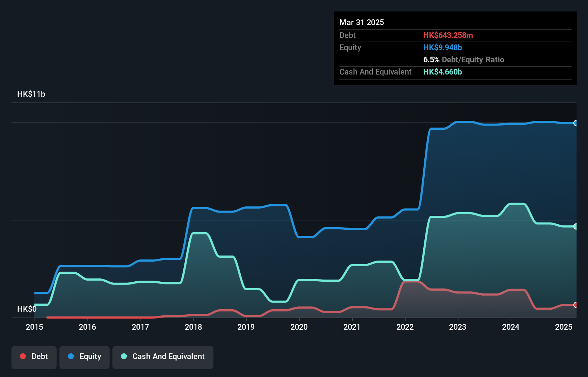This screenshot has height=377, width=588.
Task: Click the HK$0 y-axis label
Action: pyautogui.click(x=27, y=309)
